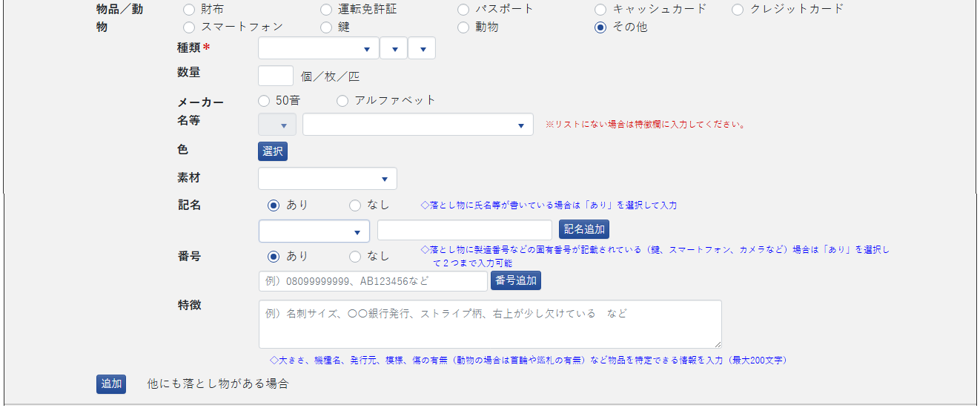Select the キャッシュカード option
This screenshot has width=980, height=408.
[600, 10]
